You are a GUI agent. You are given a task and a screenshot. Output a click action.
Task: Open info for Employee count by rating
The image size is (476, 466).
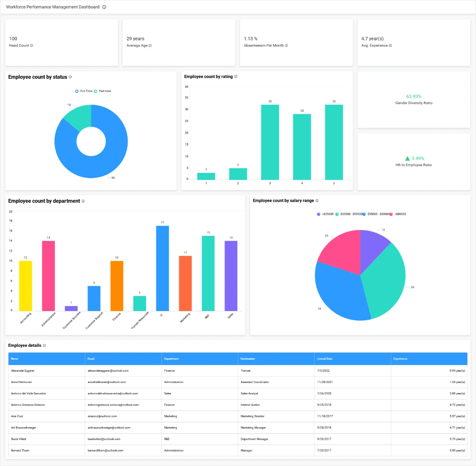pos(236,76)
